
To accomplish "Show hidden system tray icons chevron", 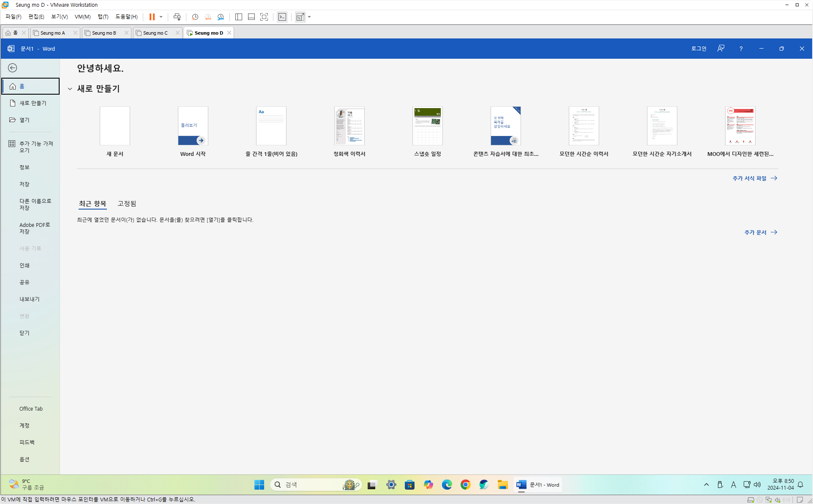I will (706, 485).
